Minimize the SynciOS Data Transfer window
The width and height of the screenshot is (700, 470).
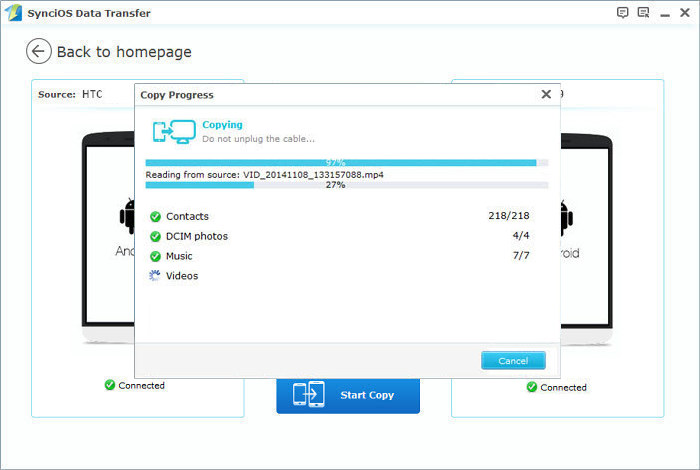[663, 12]
